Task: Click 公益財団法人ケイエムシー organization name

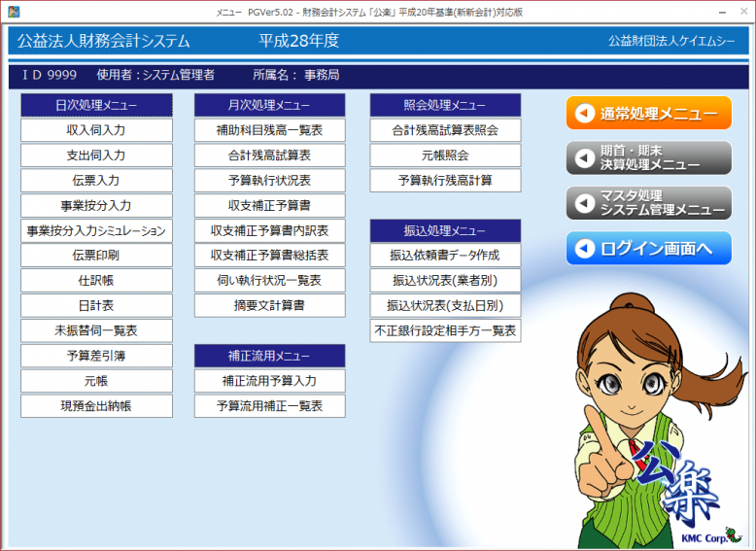Action: [x=671, y=41]
